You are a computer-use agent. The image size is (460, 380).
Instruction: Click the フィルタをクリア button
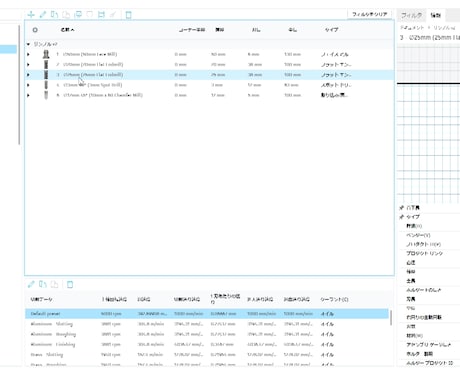[x=370, y=14]
